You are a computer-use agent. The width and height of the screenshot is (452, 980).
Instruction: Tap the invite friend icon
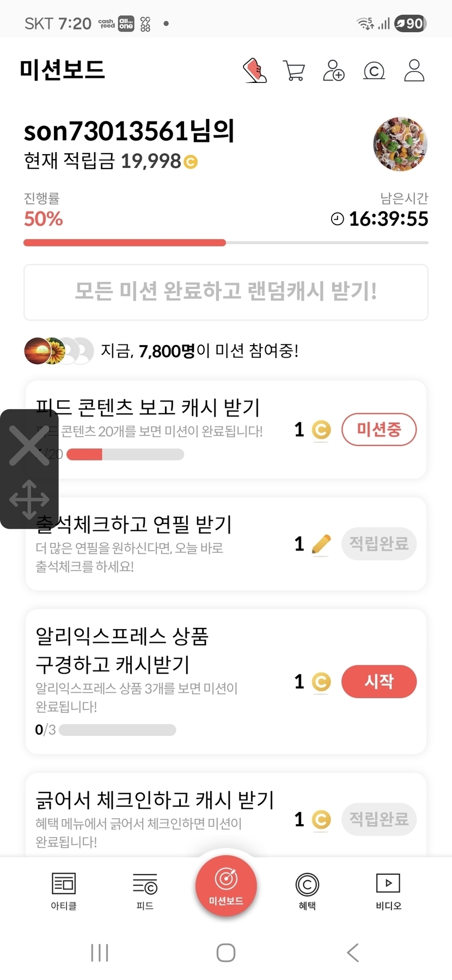click(x=334, y=71)
